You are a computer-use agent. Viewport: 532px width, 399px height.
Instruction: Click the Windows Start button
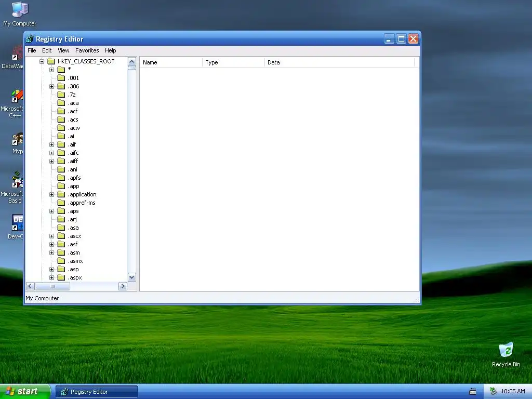click(25, 392)
